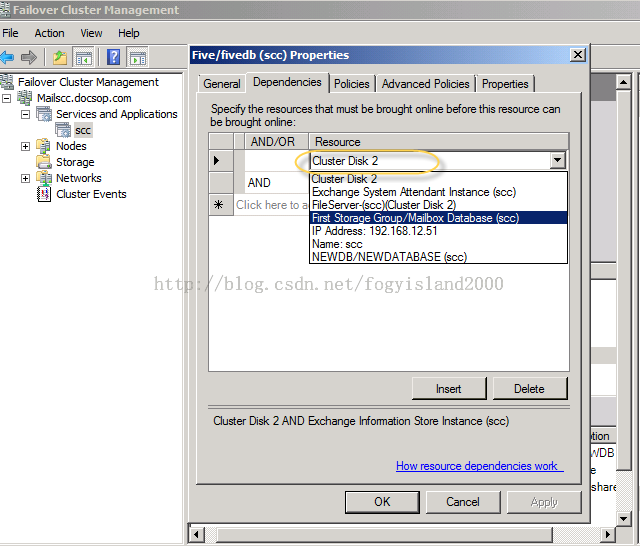Open the Action menu
Image resolution: width=640 pixels, height=546 pixels.
(x=49, y=33)
